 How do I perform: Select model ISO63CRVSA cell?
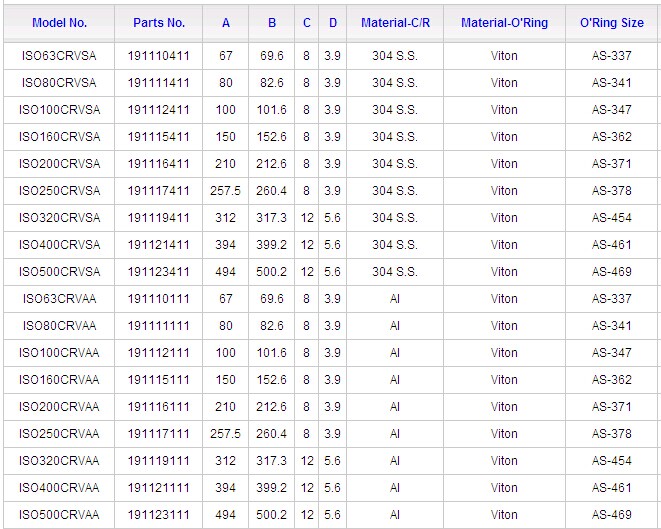[60, 56]
